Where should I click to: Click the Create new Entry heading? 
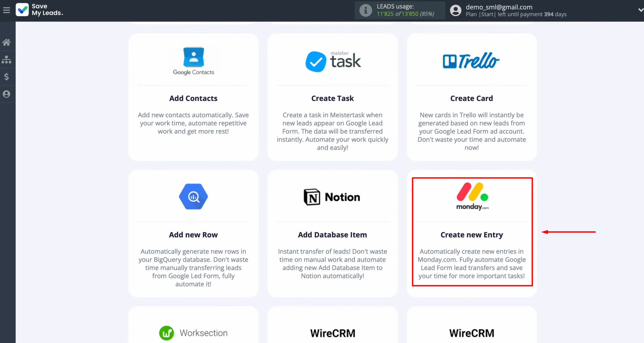point(472,235)
